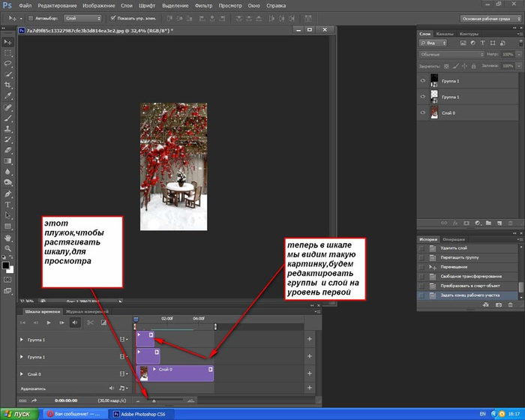
Task: Select the Quick Selection tool
Action: pyautogui.click(x=7, y=74)
